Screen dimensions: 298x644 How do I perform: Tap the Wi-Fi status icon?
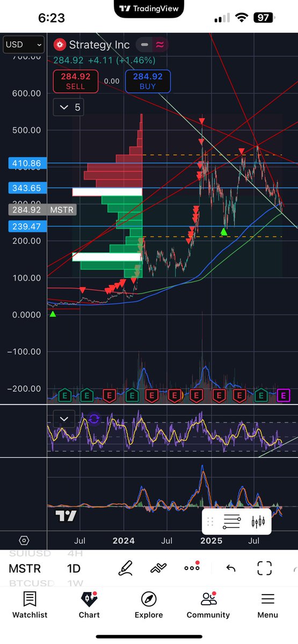(241, 18)
